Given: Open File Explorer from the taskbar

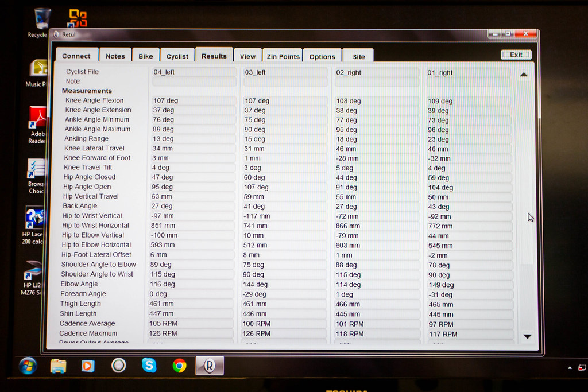Looking at the screenshot, I should coord(58,366).
